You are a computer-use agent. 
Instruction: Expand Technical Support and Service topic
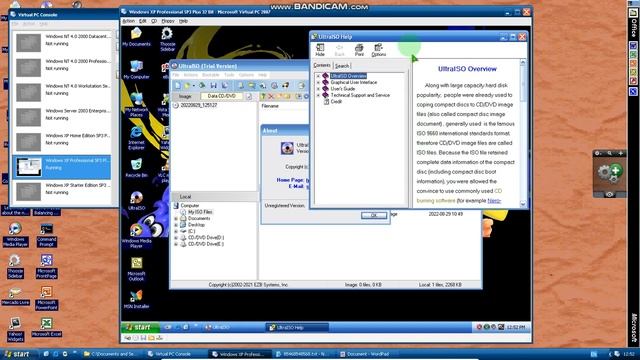(x=318, y=95)
